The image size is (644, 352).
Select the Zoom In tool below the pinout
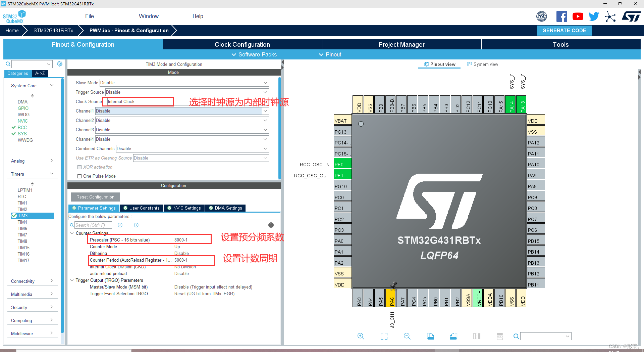point(361,336)
